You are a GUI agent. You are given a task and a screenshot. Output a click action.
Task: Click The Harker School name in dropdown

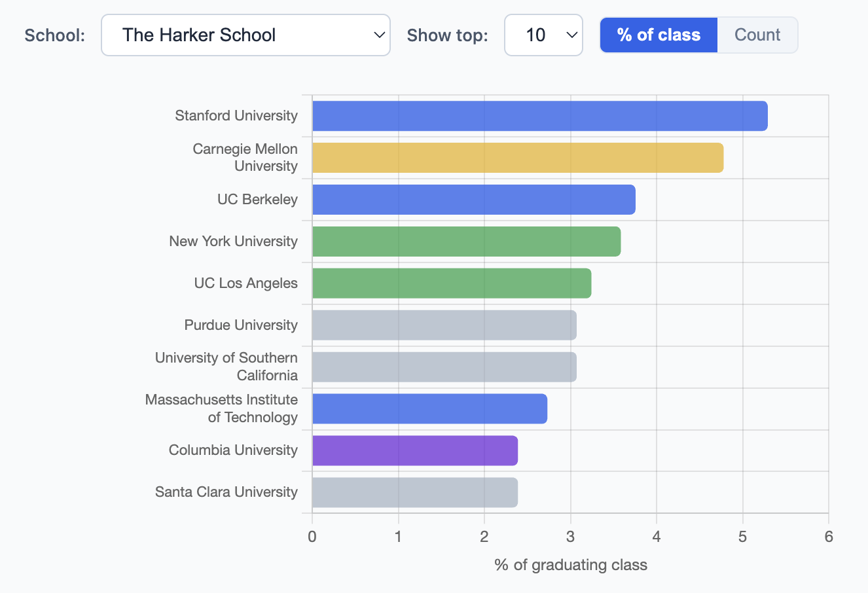pyautogui.click(x=200, y=35)
